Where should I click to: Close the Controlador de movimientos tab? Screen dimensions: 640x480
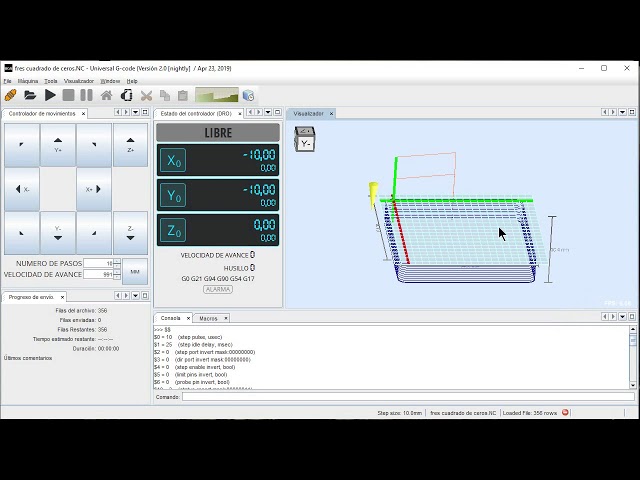[x=83, y=113]
